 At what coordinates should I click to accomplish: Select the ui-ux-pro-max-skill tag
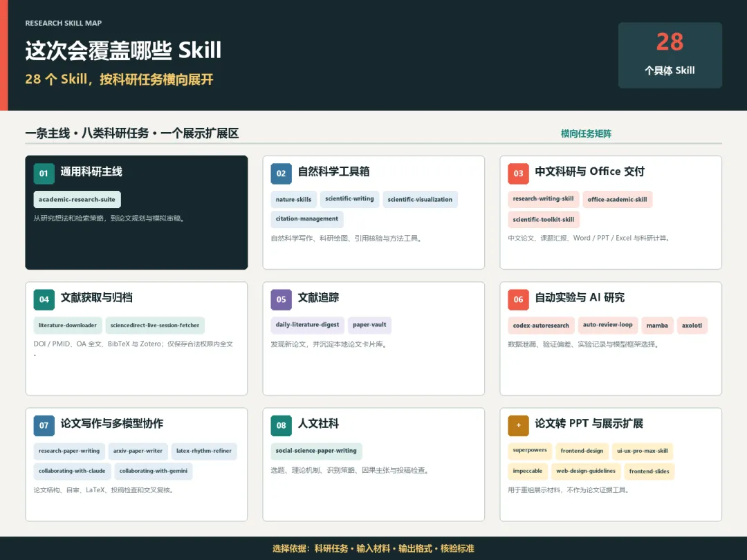pyautogui.click(x=643, y=451)
